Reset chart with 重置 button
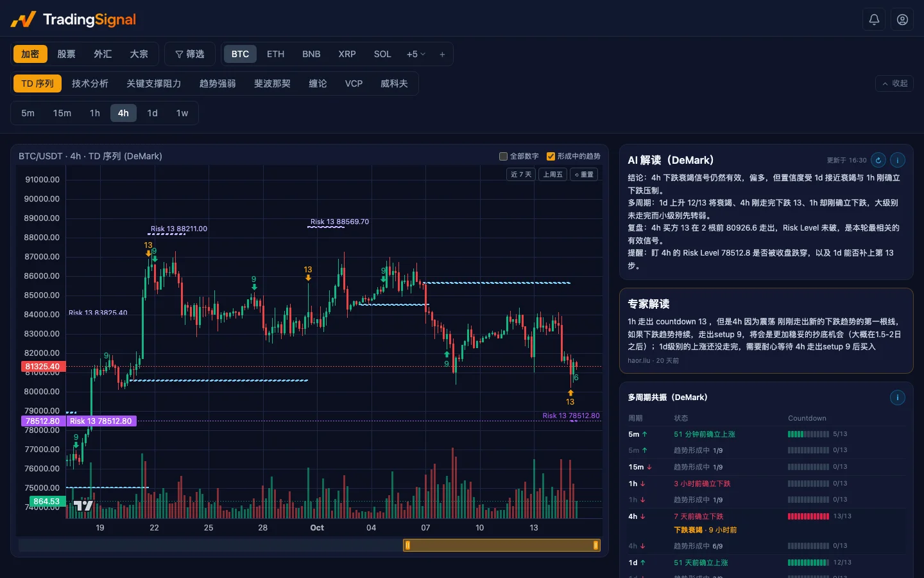Image resolution: width=924 pixels, height=578 pixels. (584, 175)
